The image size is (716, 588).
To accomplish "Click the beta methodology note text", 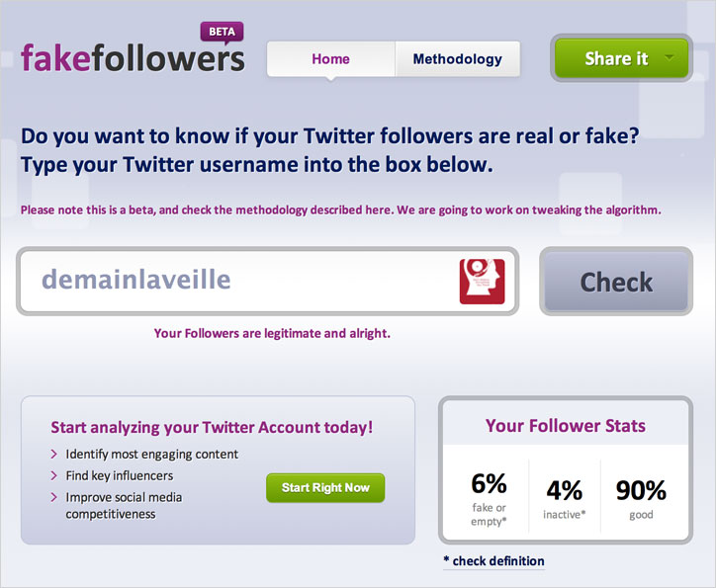I will (340, 210).
